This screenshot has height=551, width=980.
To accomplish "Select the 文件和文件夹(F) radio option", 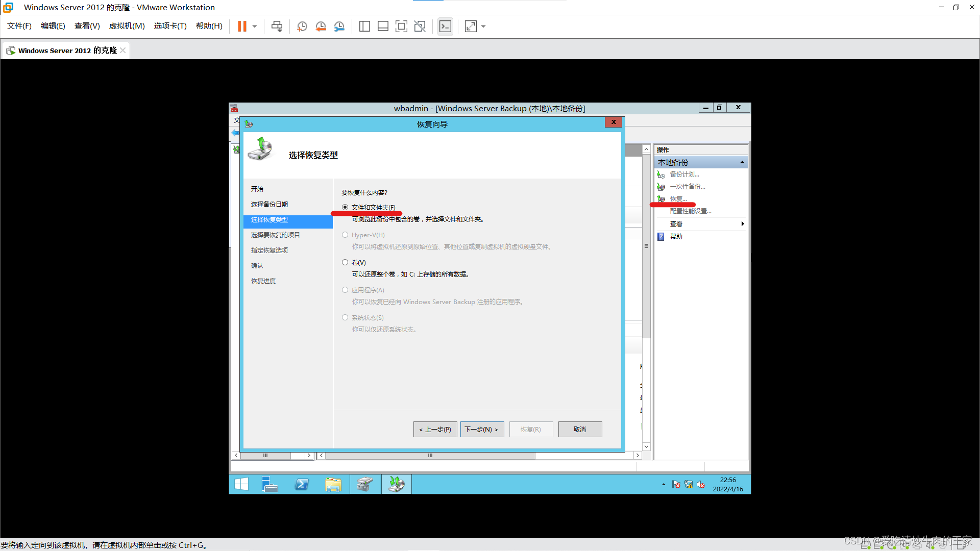I will point(345,207).
